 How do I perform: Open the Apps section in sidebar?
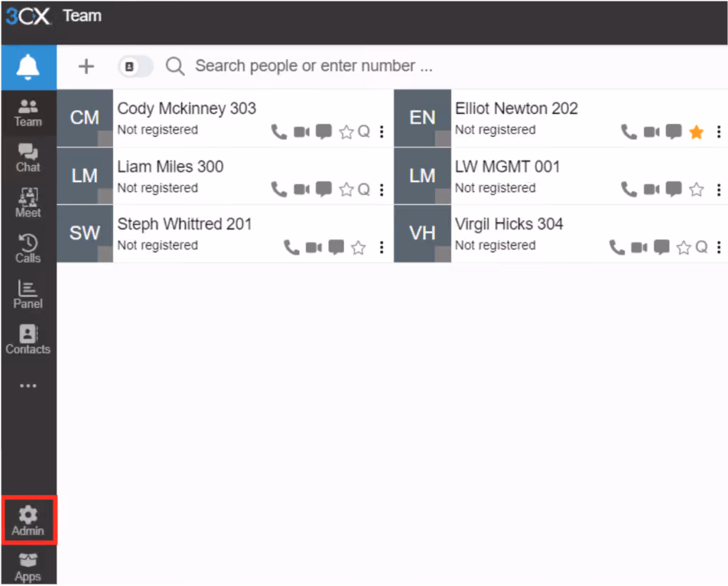[28, 567]
